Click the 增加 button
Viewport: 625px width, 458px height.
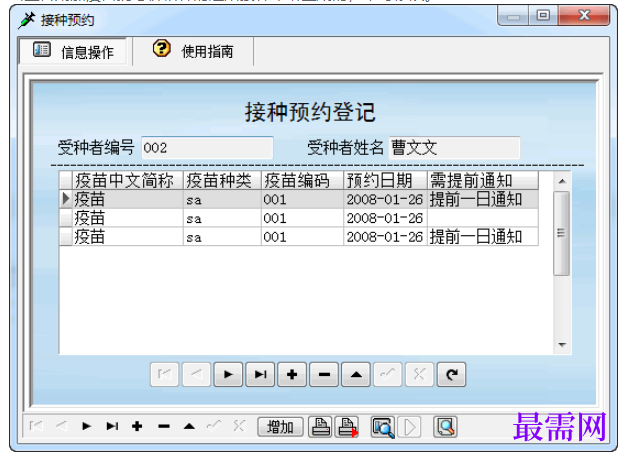[280, 427]
